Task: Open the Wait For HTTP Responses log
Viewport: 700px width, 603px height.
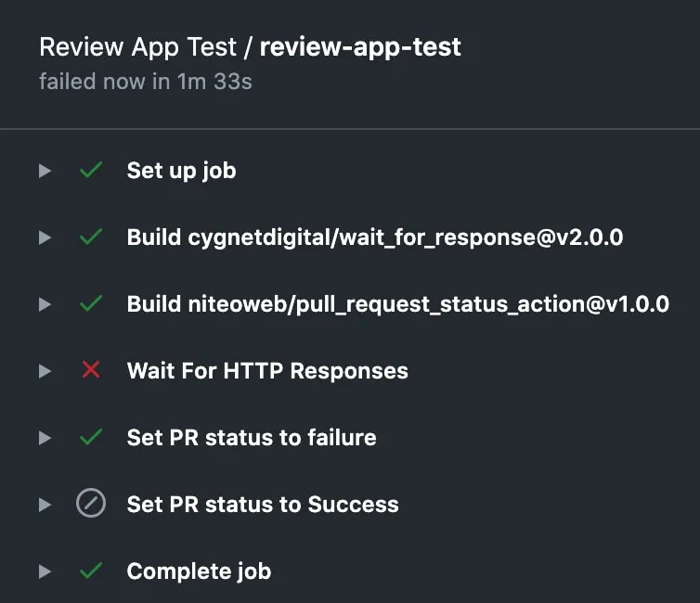Action: pos(267,371)
